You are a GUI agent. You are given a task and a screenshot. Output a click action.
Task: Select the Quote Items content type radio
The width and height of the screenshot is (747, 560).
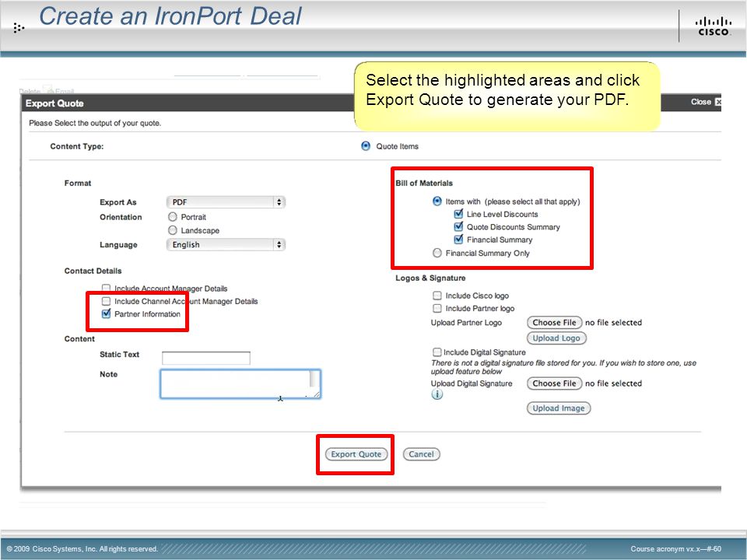coord(366,145)
